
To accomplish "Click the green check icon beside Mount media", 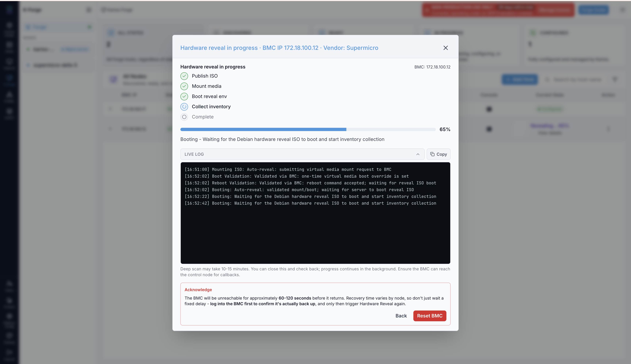I will tap(184, 86).
